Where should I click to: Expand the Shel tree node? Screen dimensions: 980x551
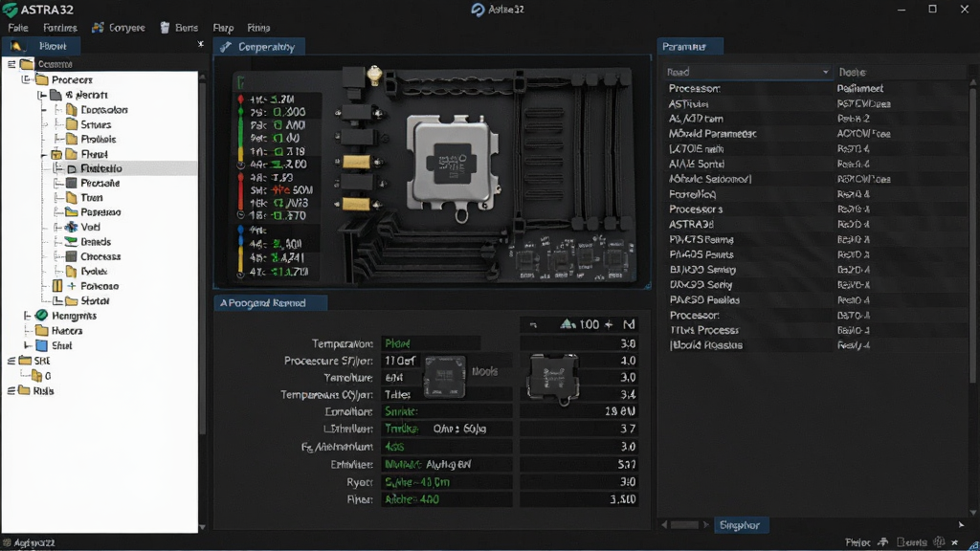(x=26, y=345)
